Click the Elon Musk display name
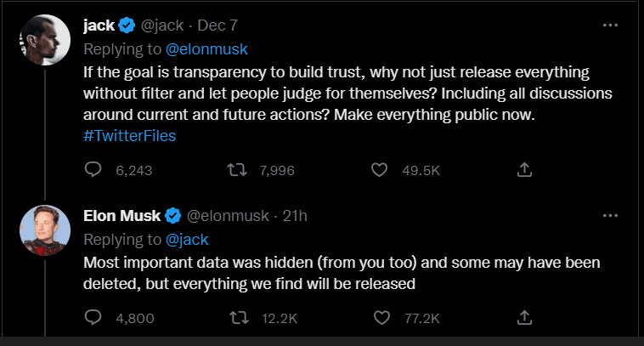The height and width of the screenshot is (346, 644). (121, 216)
